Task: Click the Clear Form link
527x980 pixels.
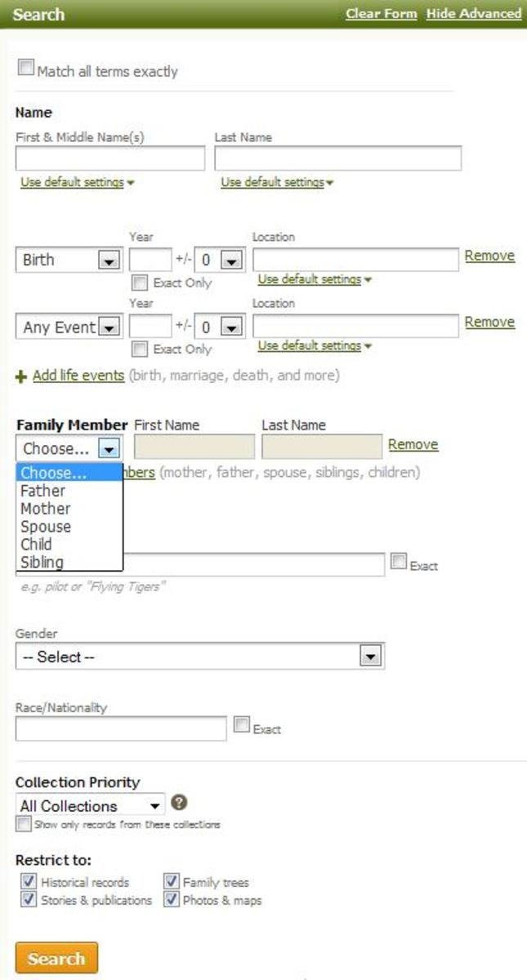Action: point(381,14)
